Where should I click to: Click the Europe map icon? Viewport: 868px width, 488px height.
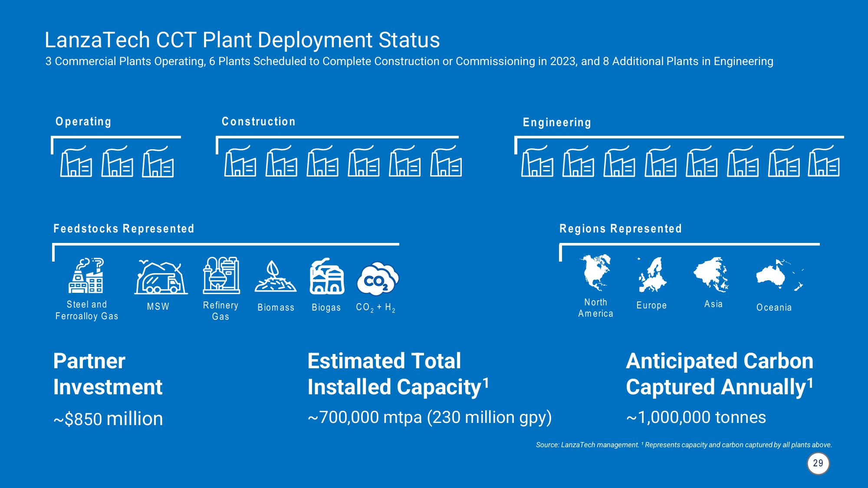click(652, 275)
